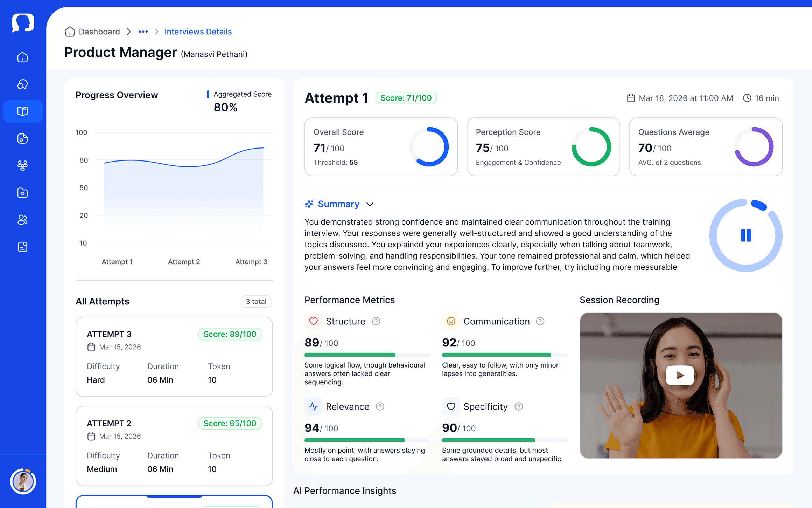The width and height of the screenshot is (812, 508).
Task: Select the ATTEMPT 3 card
Action: point(174,357)
